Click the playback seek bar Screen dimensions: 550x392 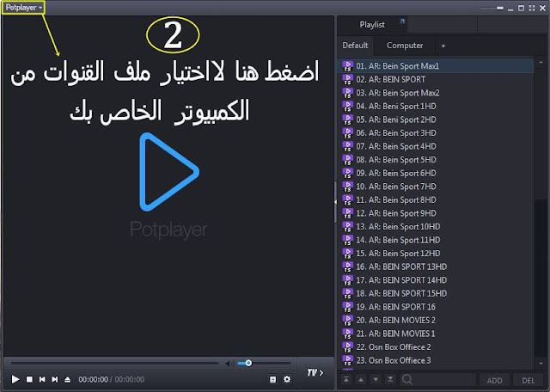[114, 363]
